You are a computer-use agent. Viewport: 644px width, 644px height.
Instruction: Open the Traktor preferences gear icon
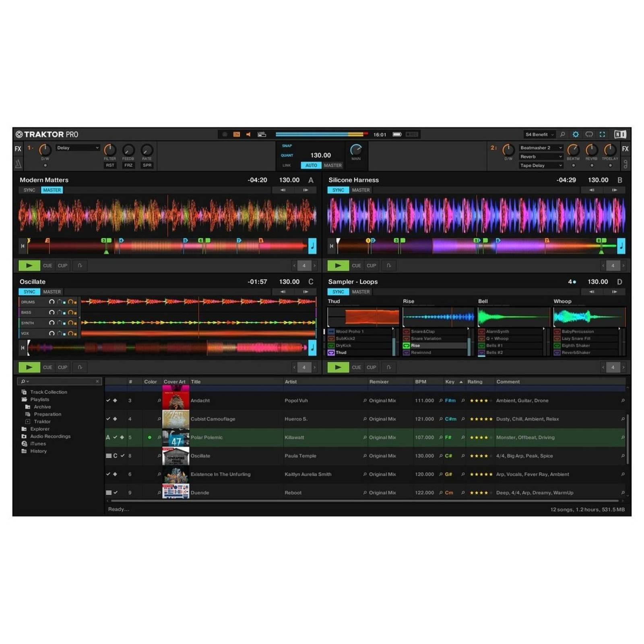[576, 134]
